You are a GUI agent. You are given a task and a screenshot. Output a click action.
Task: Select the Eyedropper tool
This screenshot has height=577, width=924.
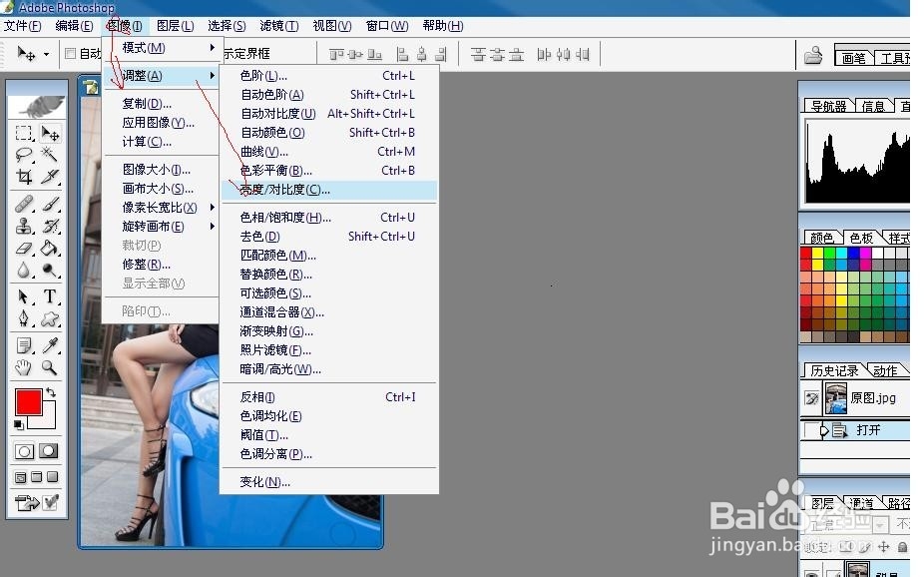tap(48, 344)
